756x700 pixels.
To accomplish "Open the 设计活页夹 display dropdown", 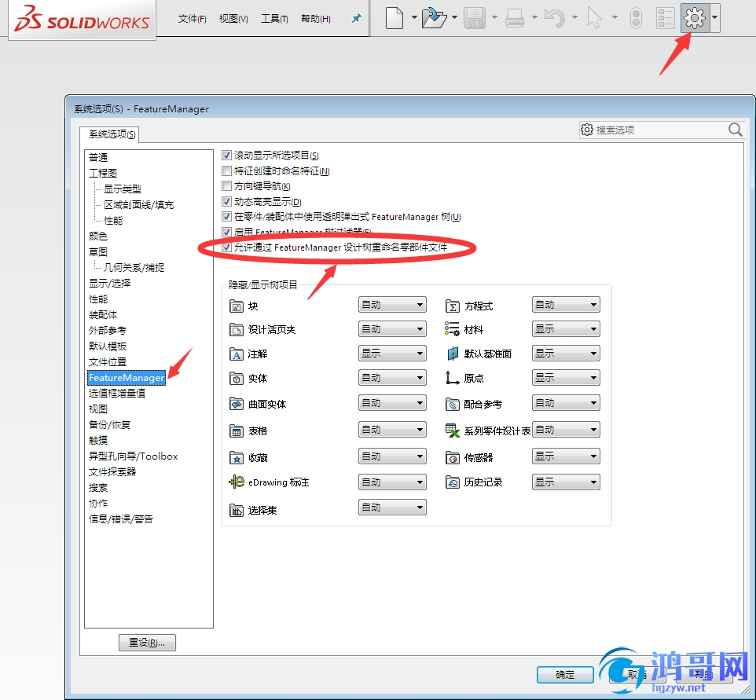I will 392,328.
